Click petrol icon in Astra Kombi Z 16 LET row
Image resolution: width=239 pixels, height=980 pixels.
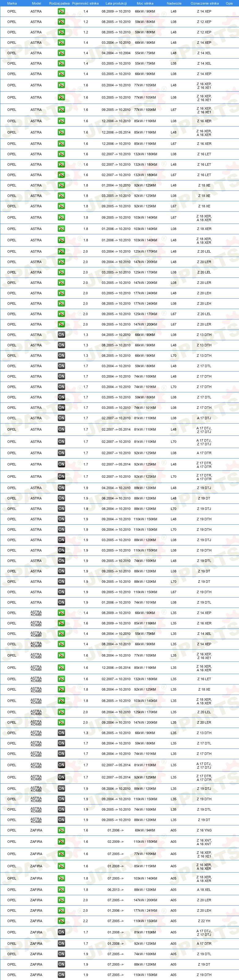61,679
